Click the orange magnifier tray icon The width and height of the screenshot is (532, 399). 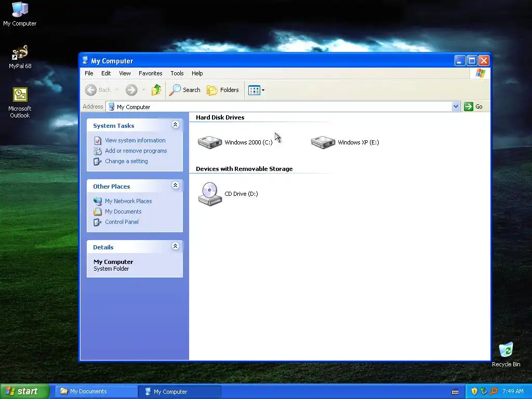pyautogui.click(x=494, y=392)
